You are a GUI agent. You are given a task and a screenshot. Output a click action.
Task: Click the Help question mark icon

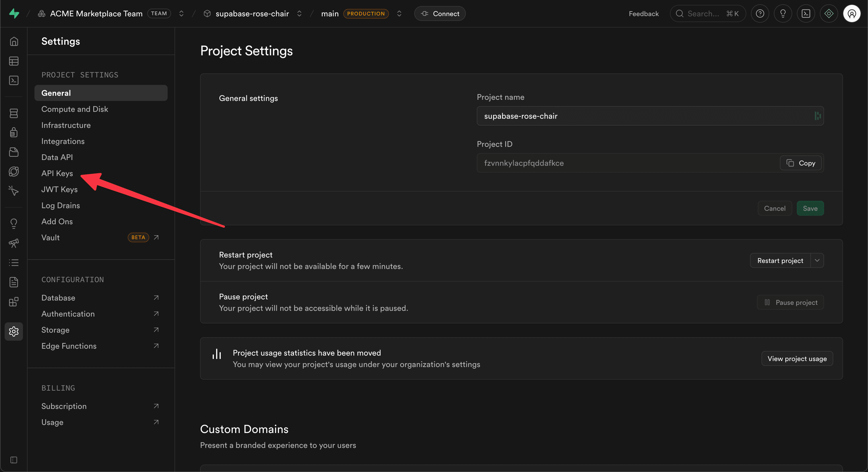(x=760, y=13)
